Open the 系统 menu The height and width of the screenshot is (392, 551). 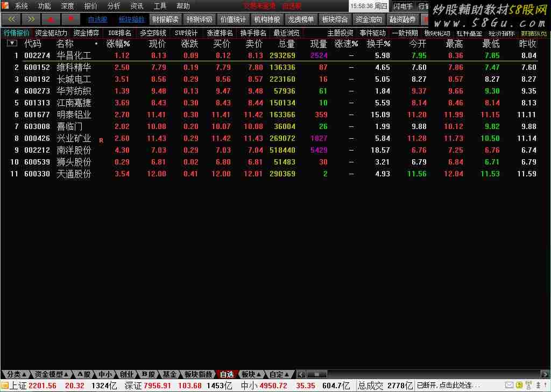(21, 6)
